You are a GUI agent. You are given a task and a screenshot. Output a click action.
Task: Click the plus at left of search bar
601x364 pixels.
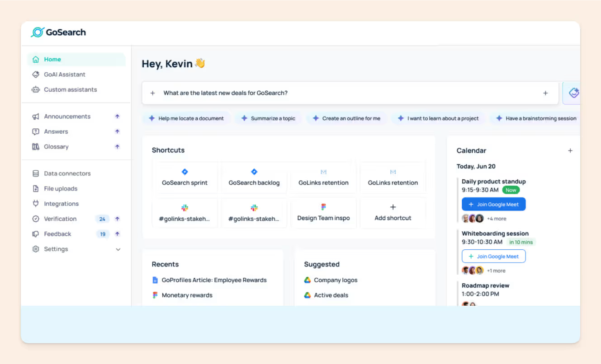pyautogui.click(x=152, y=93)
